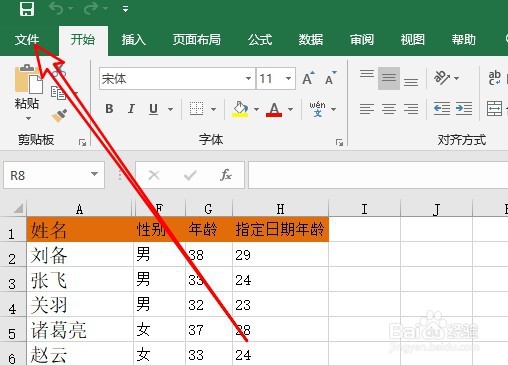Apply red font color A
The width and height of the screenshot is (508, 365).
pyautogui.click(x=274, y=109)
